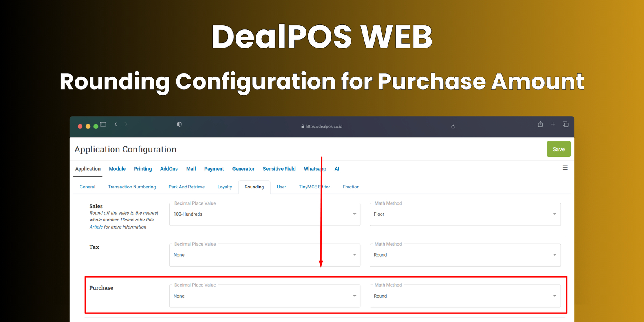
Task: Select the Application tab
Action: pyautogui.click(x=88, y=169)
